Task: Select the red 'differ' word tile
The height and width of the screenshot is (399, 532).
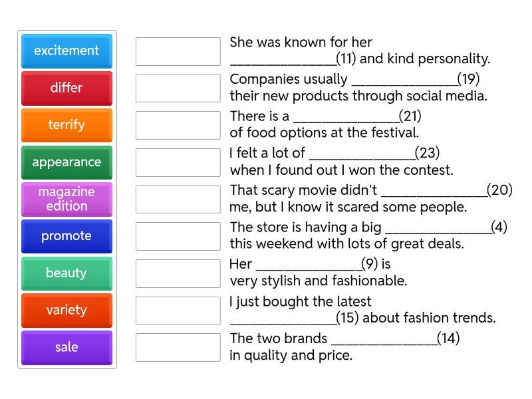Action: [66, 88]
